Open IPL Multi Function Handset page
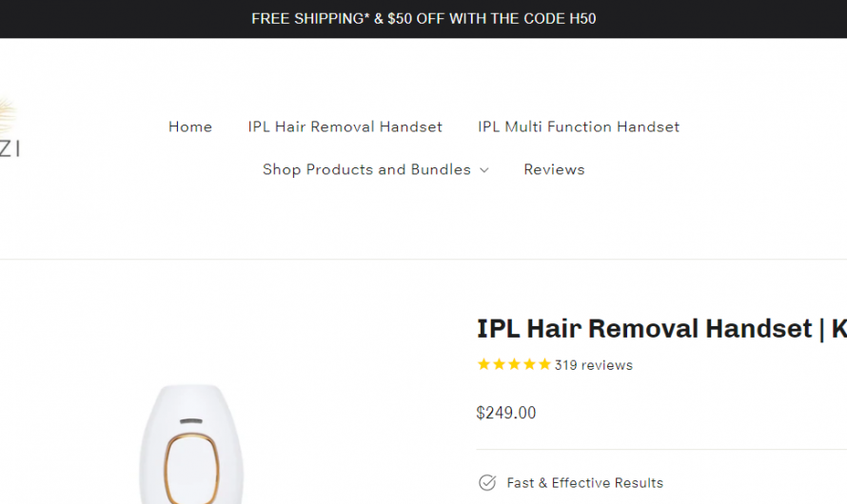Screen dimensions: 847x504 [x=579, y=126]
